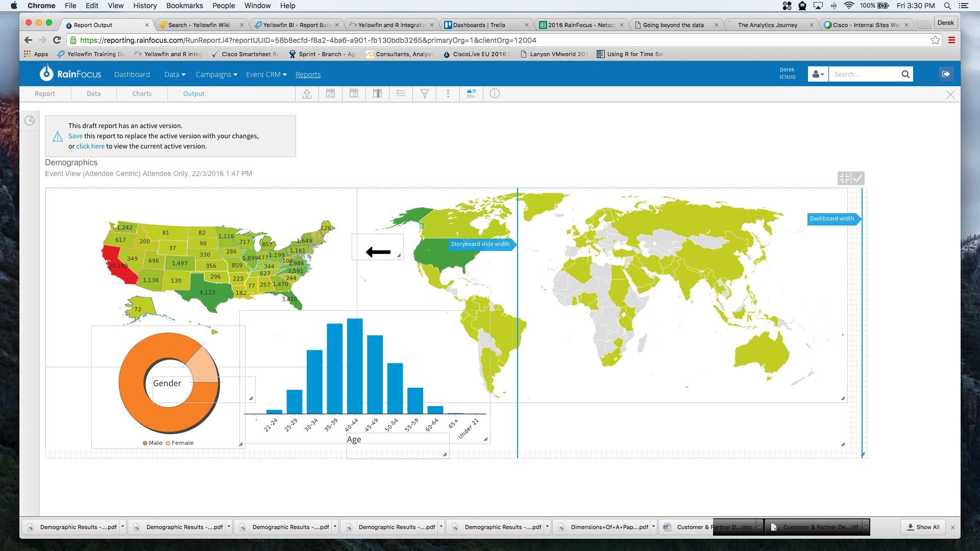This screenshot has height=551, width=980.
Task: Click Save to replace active report version
Action: (75, 135)
